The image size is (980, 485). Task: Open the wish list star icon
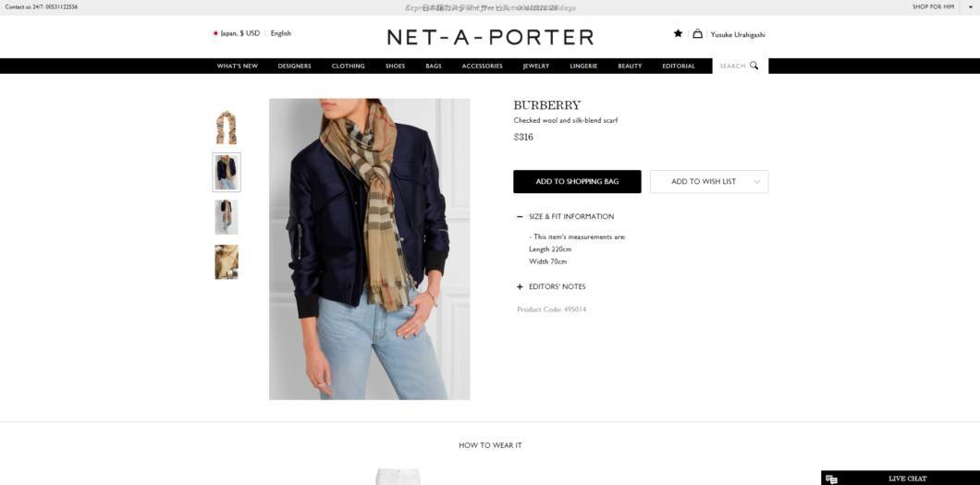coord(678,33)
